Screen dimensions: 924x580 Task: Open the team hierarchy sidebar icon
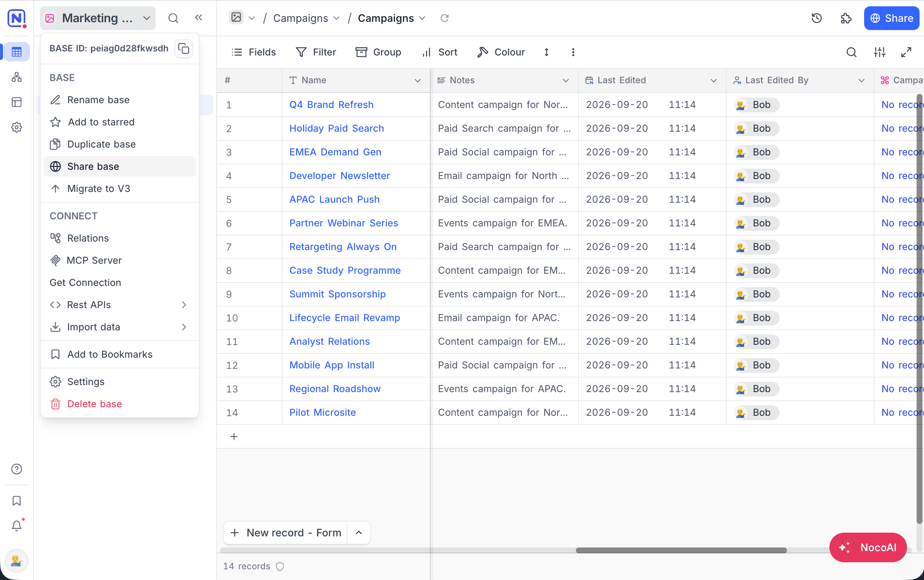(x=17, y=77)
